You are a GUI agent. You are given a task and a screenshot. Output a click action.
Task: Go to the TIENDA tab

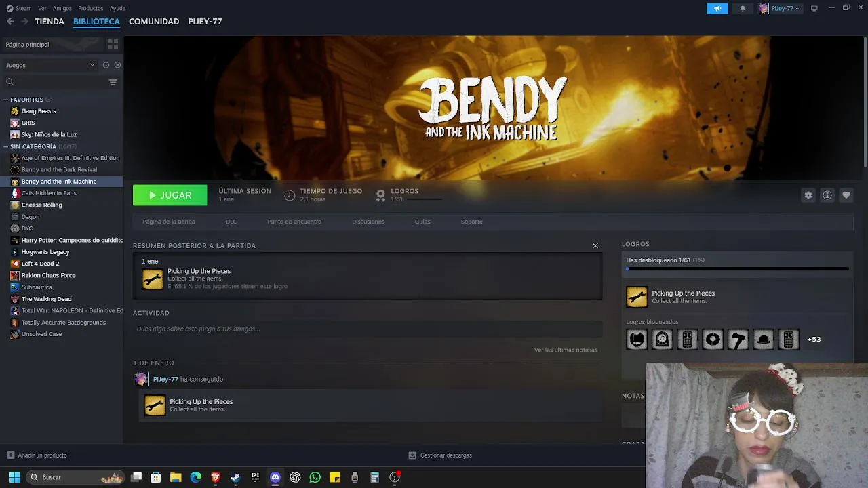tap(50, 22)
